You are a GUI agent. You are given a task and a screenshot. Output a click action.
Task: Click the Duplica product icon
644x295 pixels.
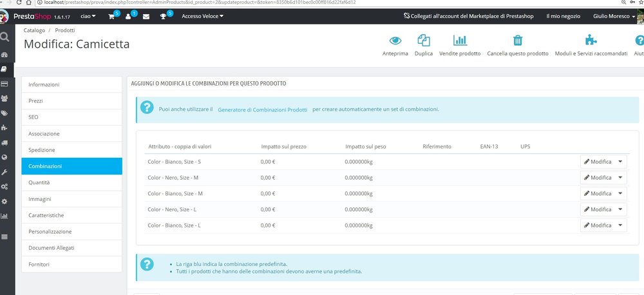424,40
